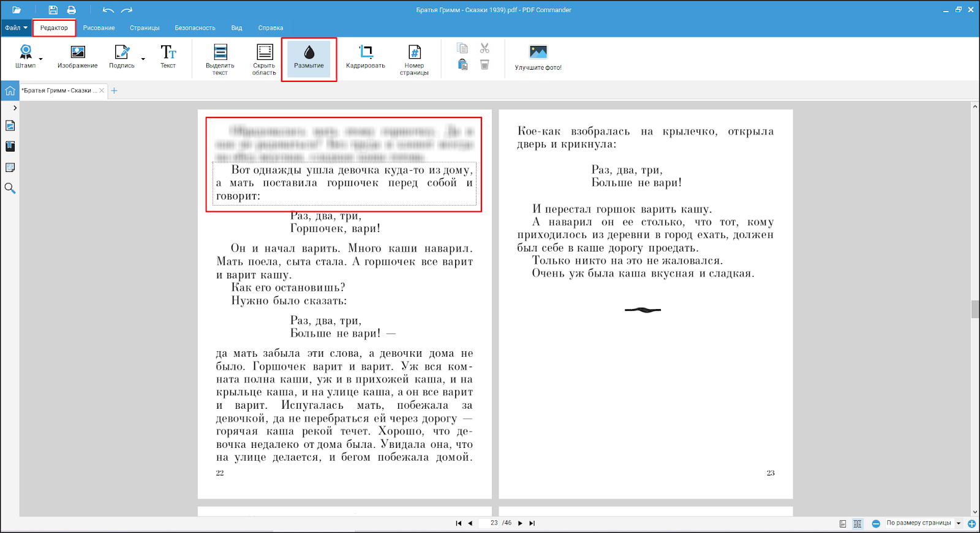Switch to the Редактор tab
This screenshot has width=980, height=533.
click(x=54, y=28)
